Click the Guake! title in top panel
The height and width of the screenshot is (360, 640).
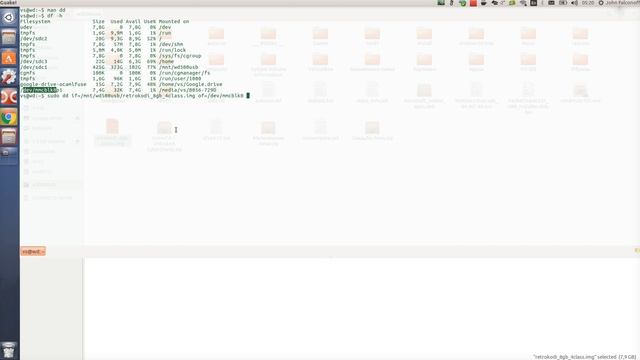pyautogui.click(x=8, y=2)
